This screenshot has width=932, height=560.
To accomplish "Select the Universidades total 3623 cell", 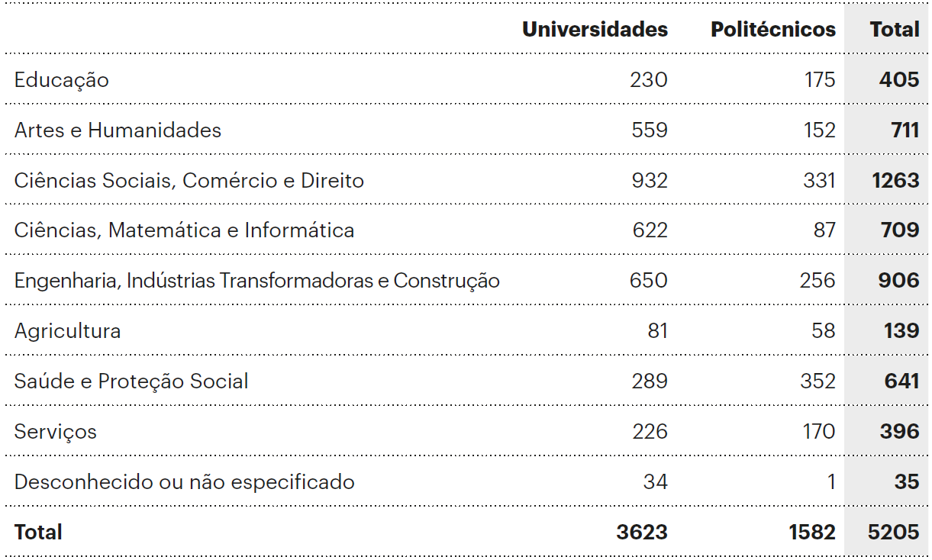I will point(642,533).
